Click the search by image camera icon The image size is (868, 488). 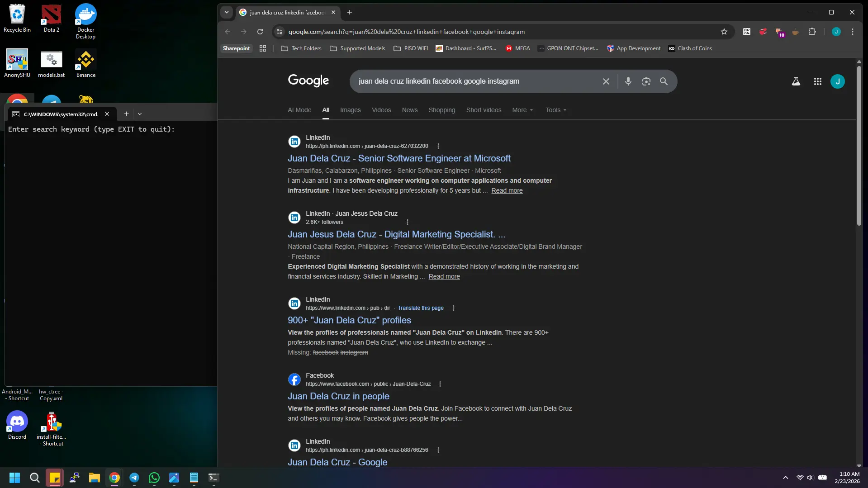646,81
